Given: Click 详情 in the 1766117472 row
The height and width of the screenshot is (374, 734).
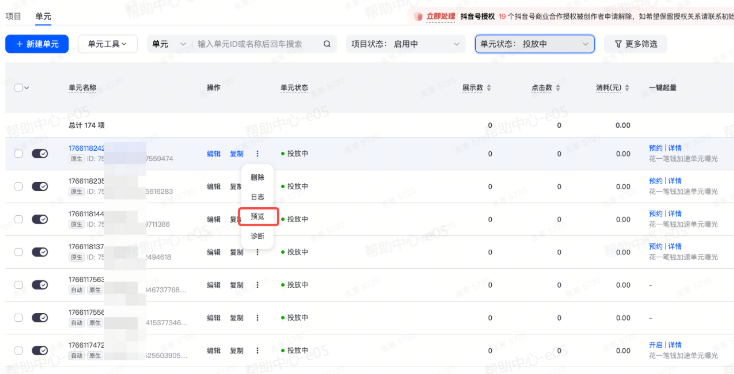Looking at the screenshot, I should click(x=675, y=345).
